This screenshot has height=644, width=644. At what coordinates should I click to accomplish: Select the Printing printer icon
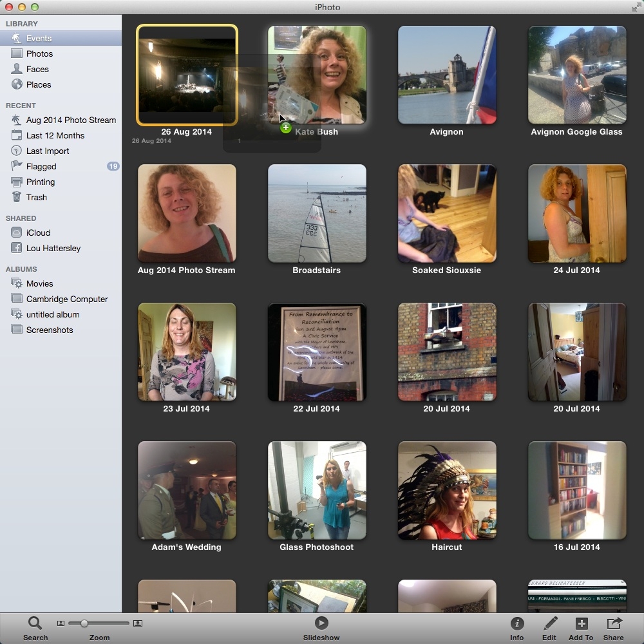point(17,182)
